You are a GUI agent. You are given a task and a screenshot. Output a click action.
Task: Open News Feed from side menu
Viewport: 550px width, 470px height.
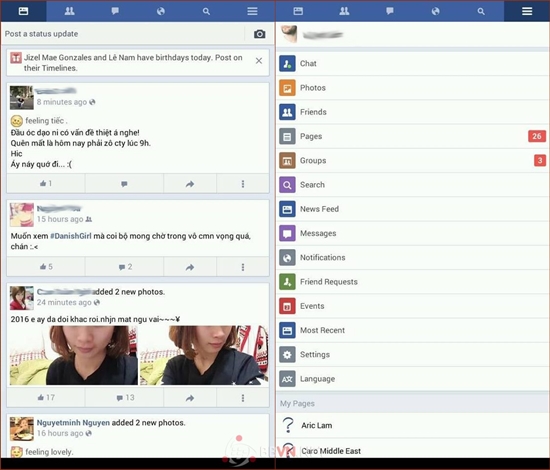(x=413, y=209)
